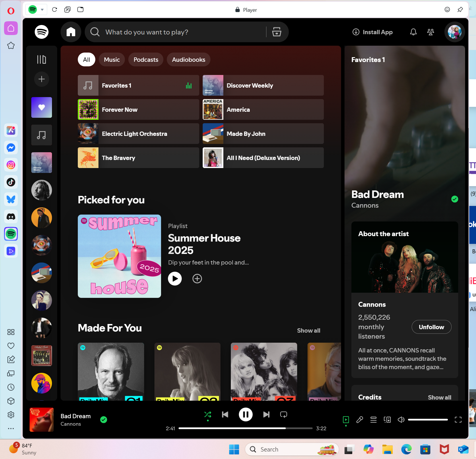Create a new playlist with the plus icon
The image size is (476, 459).
tap(42, 79)
